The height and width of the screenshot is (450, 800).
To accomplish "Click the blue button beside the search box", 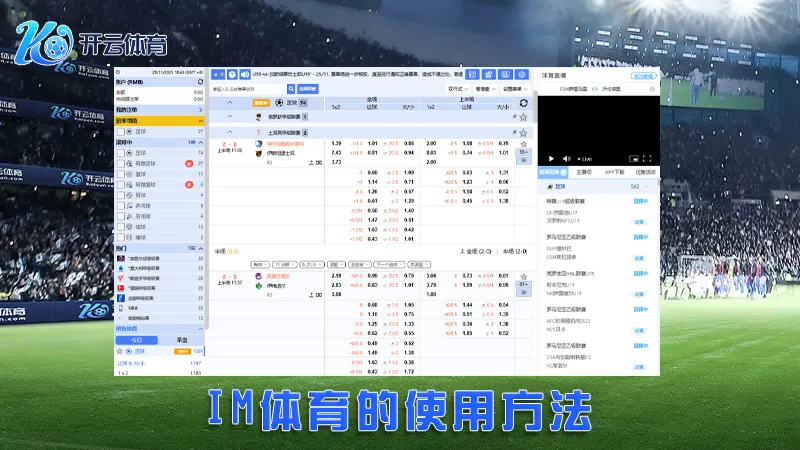I will [x=308, y=89].
